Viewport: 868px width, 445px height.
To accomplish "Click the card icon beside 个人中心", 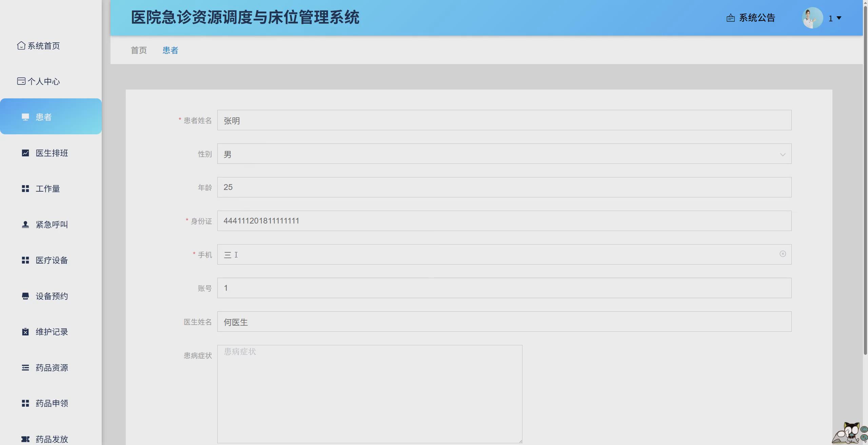I will 21,81.
